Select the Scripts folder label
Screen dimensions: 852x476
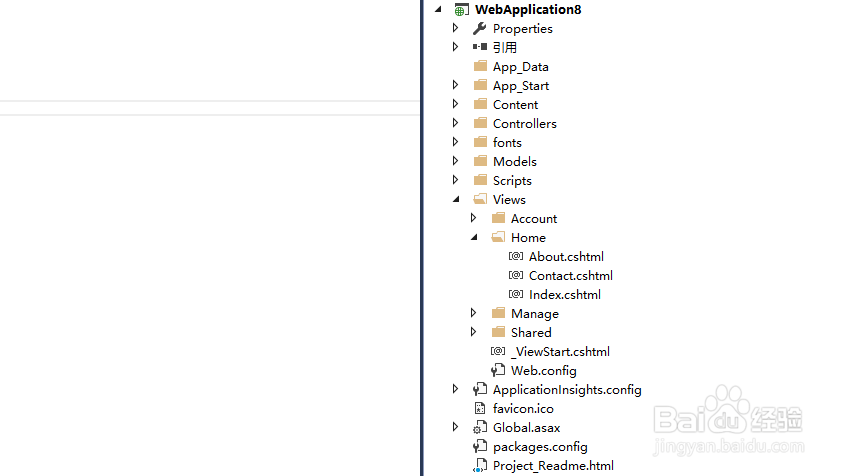[x=512, y=181]
